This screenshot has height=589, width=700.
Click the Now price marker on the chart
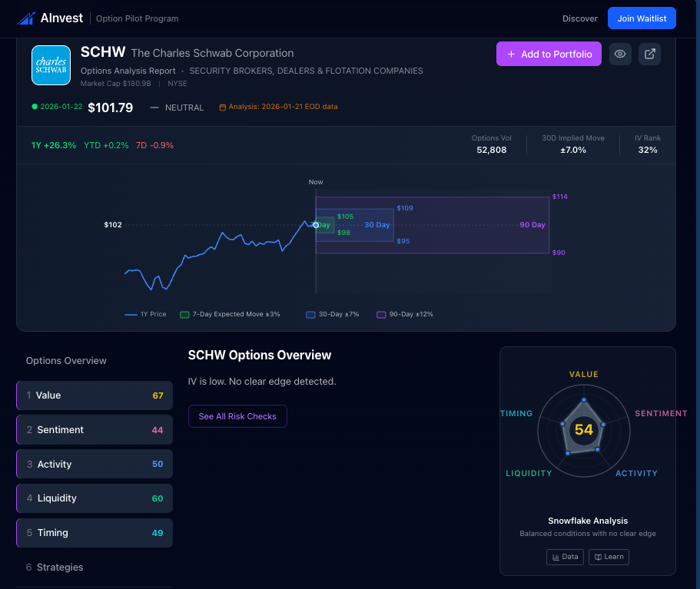click(x=315, y=224)
